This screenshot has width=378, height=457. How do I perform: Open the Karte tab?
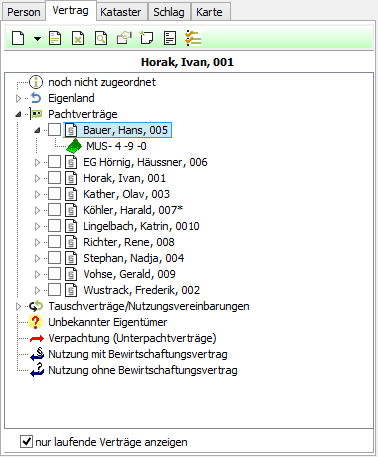tap(209, 12)
